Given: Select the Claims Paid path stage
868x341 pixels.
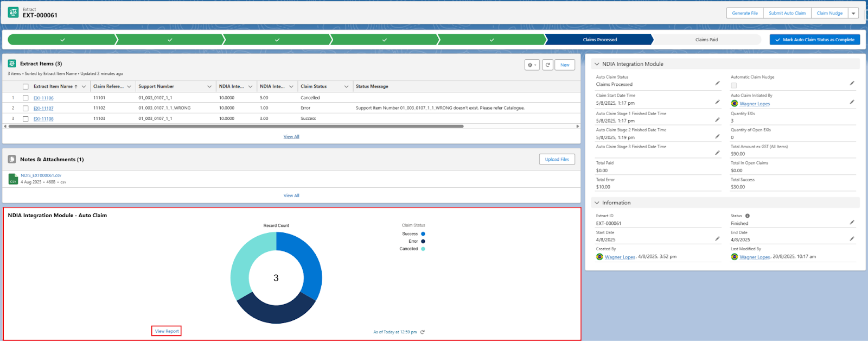Looking at the screenshot, I should [706, 40].
